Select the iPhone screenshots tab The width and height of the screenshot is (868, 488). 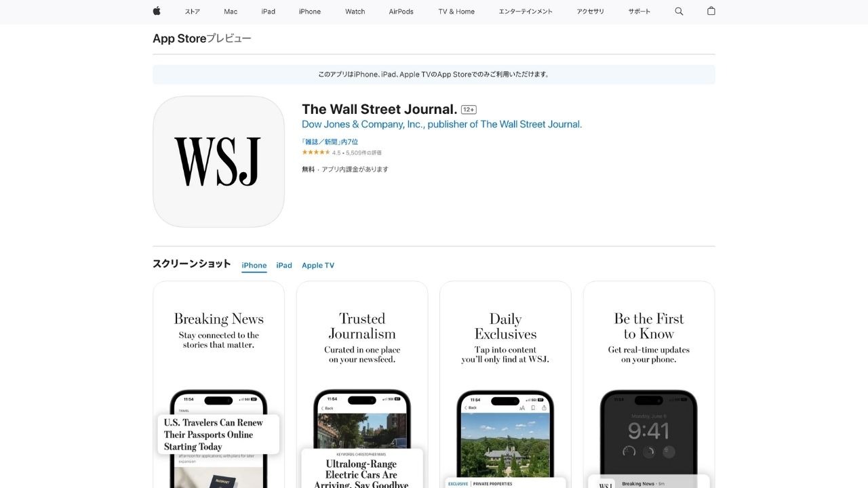pyautogui.click(x=254, y=266)
